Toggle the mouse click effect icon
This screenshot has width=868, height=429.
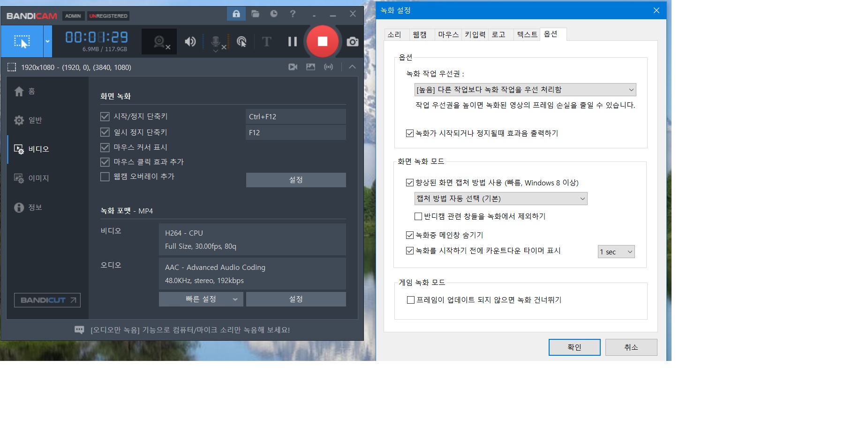[242, 42]
